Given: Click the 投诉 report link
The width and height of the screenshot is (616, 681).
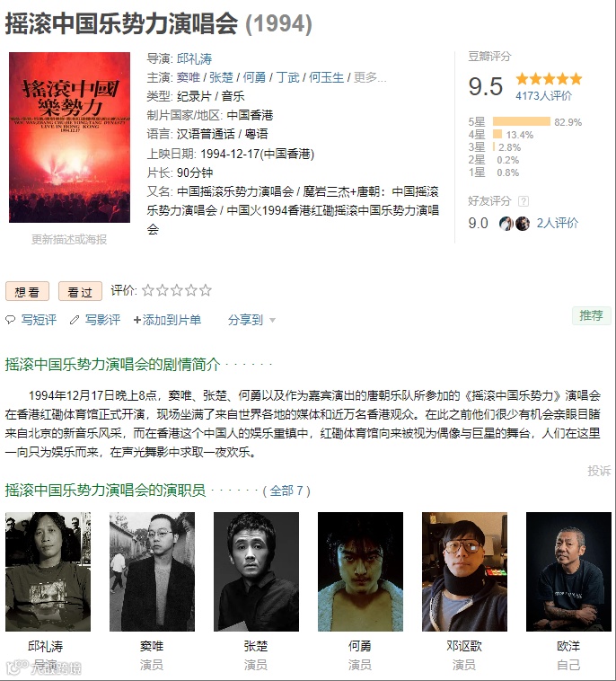Looking at the screenshot, I should point(599,471).
